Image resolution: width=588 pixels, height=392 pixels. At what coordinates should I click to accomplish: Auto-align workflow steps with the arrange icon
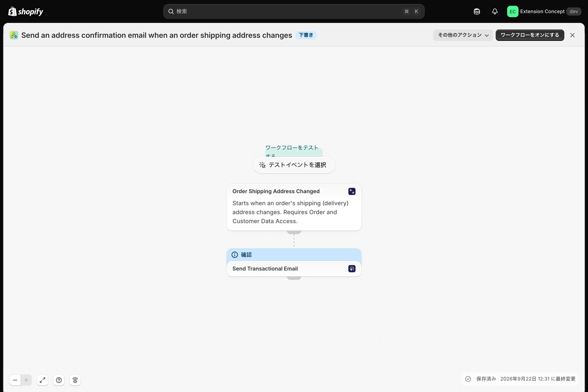[x=75, y=380]
